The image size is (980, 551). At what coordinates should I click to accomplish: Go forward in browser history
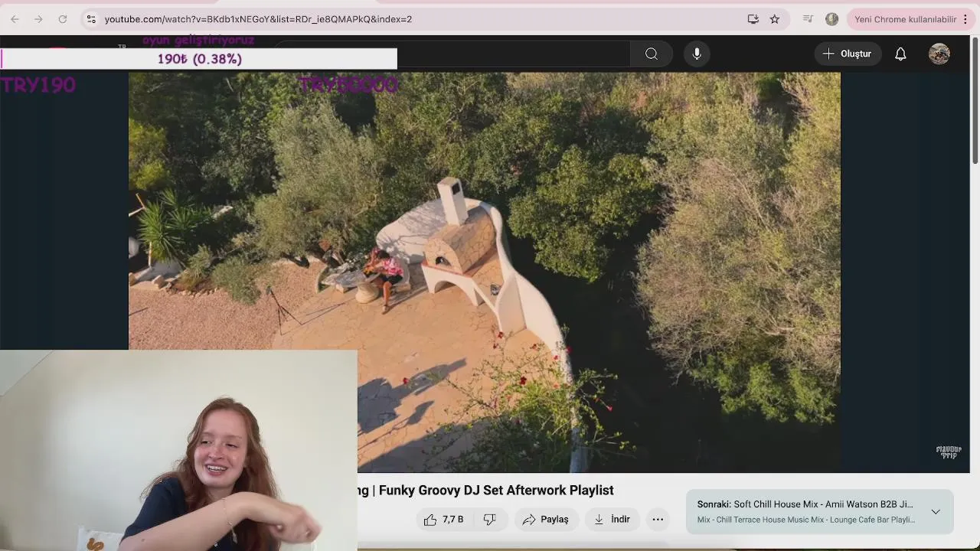(38, 19)
